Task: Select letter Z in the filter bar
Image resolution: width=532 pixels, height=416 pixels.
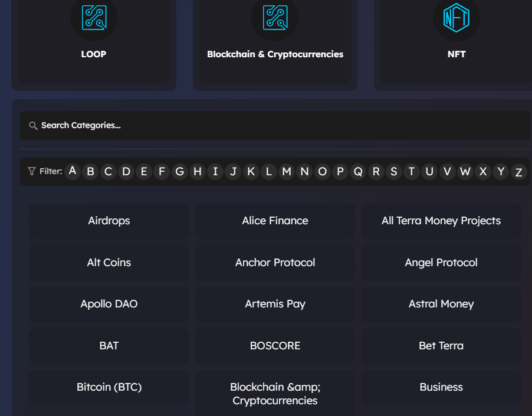Action: [518, 172]
